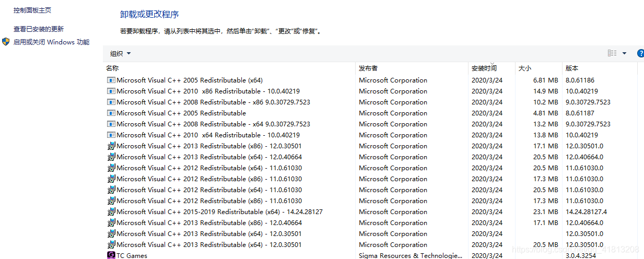Sort by the 安装时间 column header
Screen dimensions: 644x259
pyautogui.click(x=484, y=68)
